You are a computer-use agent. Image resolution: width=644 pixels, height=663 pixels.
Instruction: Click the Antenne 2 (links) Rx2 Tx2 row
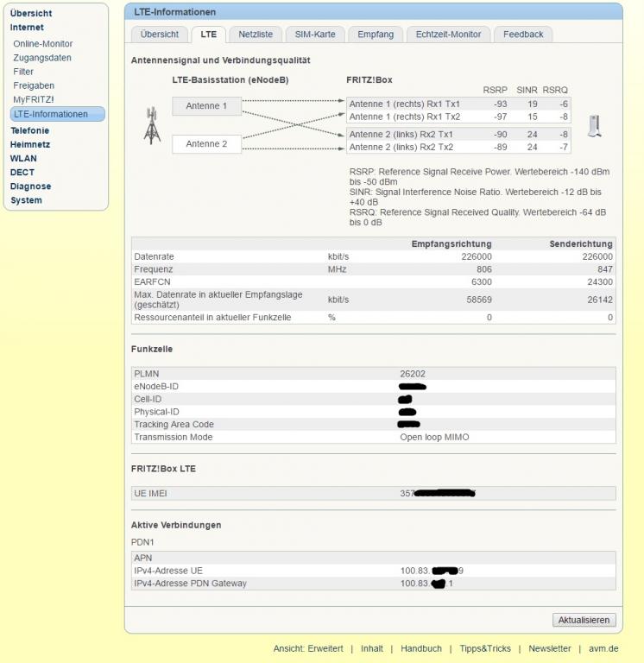(458, 147)
